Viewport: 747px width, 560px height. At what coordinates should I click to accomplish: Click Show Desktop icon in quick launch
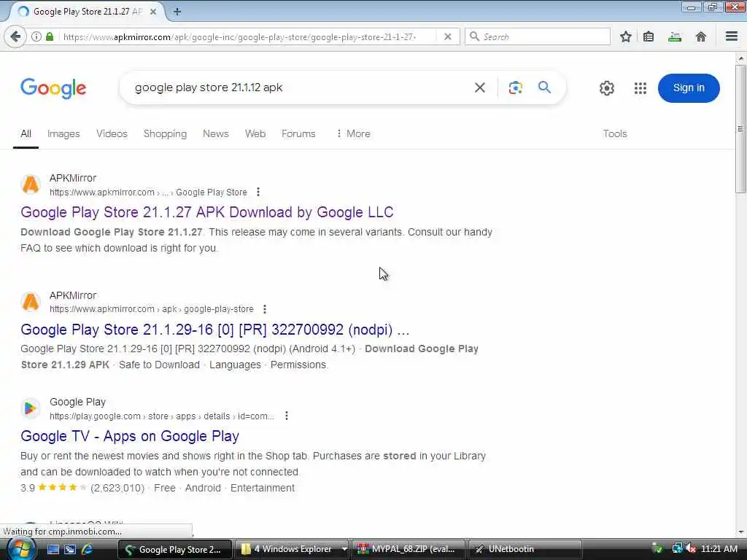click(53, 550)
